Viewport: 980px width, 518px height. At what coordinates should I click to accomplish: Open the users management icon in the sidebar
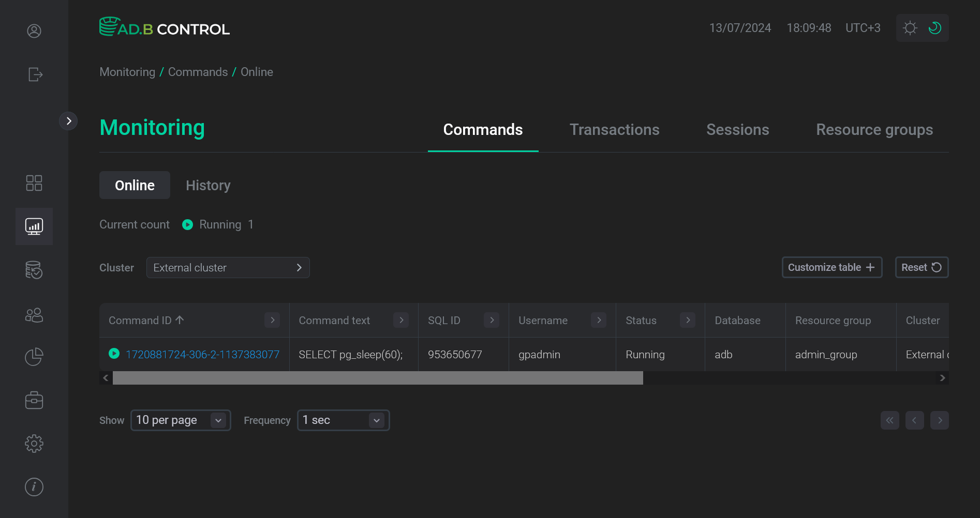pos(34,315)
